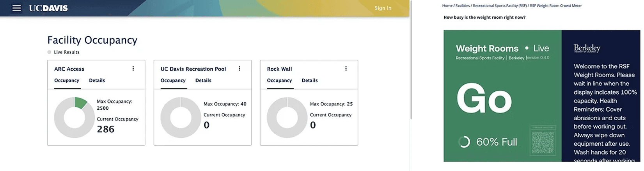Click ARC Access current occupancy value 286
This screenshot has height=171, width=644.
pyautogui.click(x=106, y=129)
